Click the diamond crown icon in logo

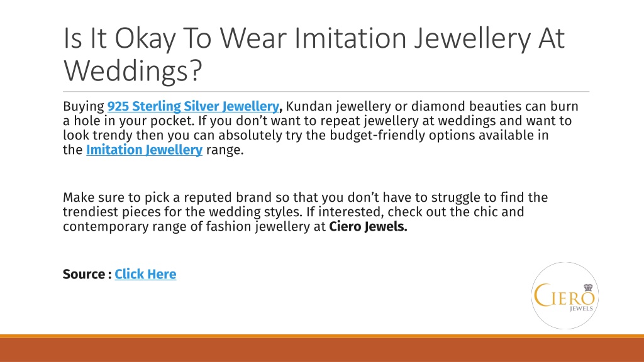588,287
